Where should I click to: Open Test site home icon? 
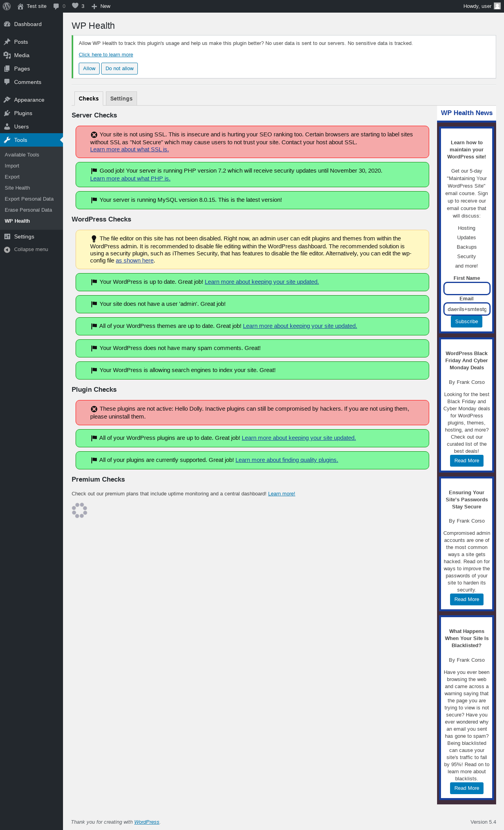pos(20,6)
